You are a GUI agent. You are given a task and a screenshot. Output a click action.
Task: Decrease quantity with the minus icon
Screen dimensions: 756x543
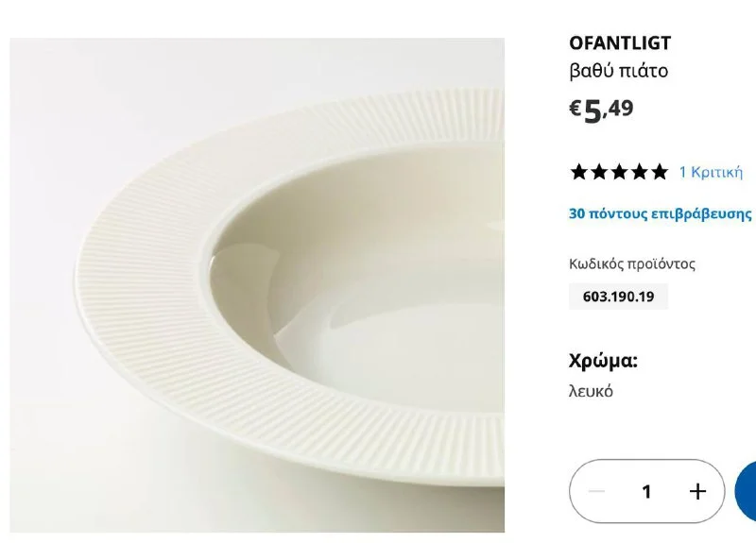[596, 491]
